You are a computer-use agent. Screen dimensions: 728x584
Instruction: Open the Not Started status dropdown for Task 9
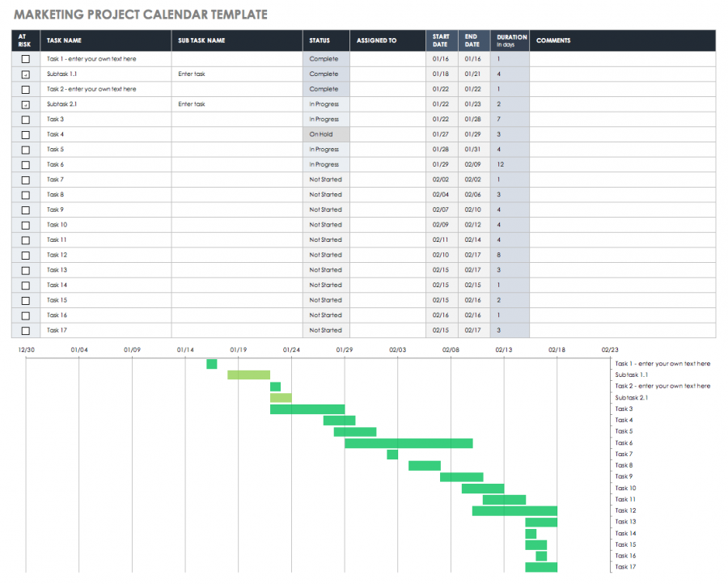[326, 209]
